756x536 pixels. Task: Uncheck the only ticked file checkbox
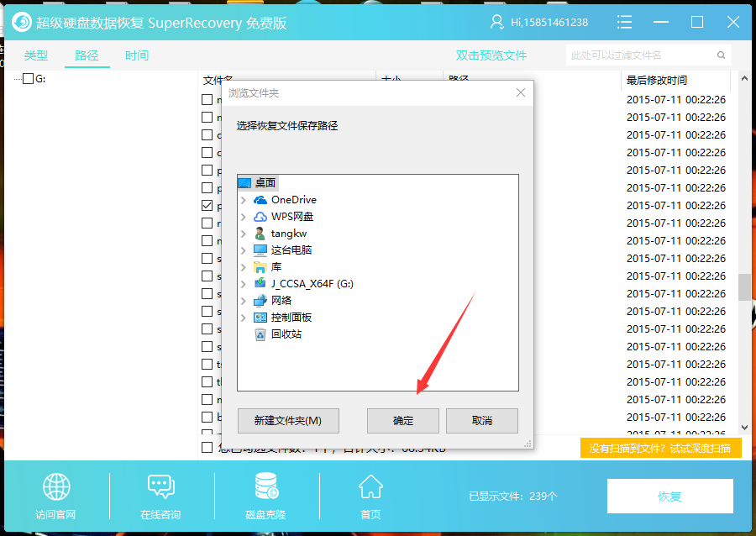click(x=207, y=205)
